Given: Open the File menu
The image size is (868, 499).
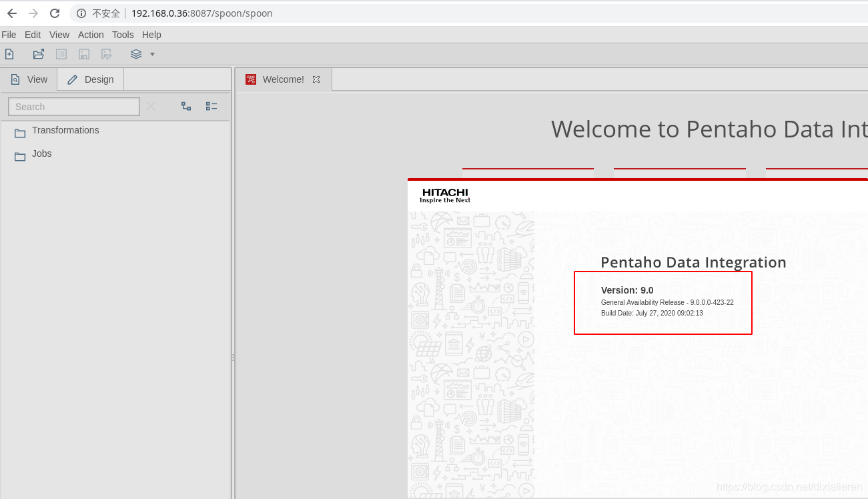Looking at the screenshot, I should (x=9, y=35).
